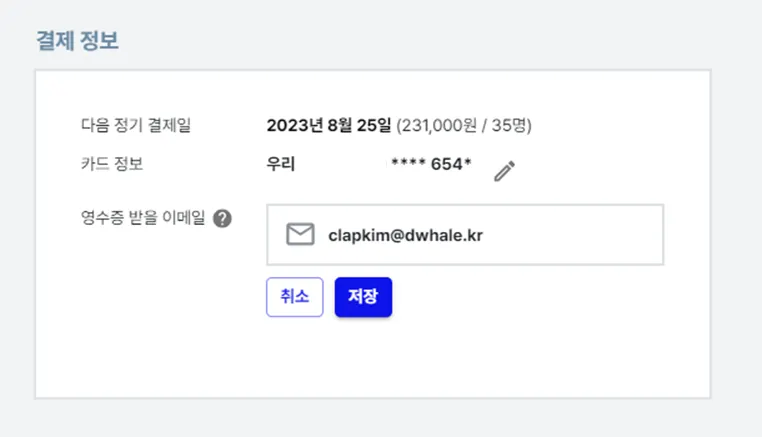The height and width of the screenshot is (437, 762).
Task: Click the 카드 정보 label
Action: point(112,164)
